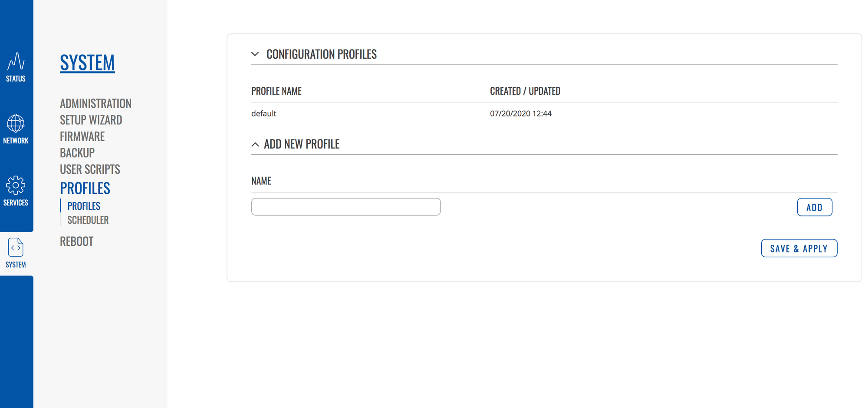Open the Services gear icon
The width and height of the screenshot is (868, 408).
pos(16,186)
